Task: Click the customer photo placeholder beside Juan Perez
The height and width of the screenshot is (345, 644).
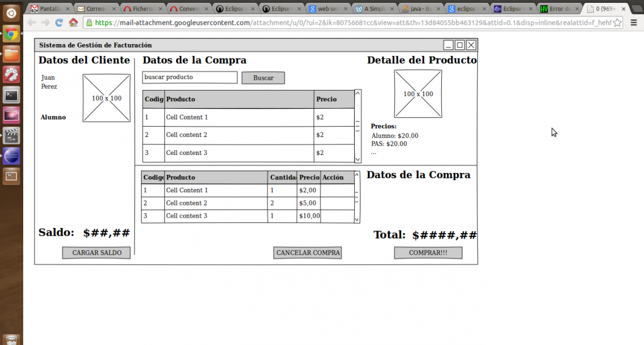Action: pyautogui.click(x=106, y=98)
